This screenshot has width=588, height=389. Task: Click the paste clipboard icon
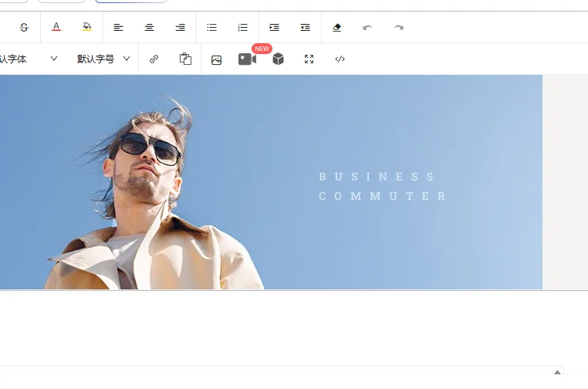tap(185, 59)
